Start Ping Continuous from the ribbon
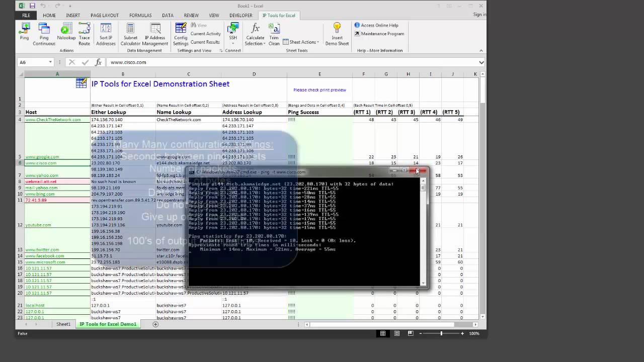 tap(44, 34)
